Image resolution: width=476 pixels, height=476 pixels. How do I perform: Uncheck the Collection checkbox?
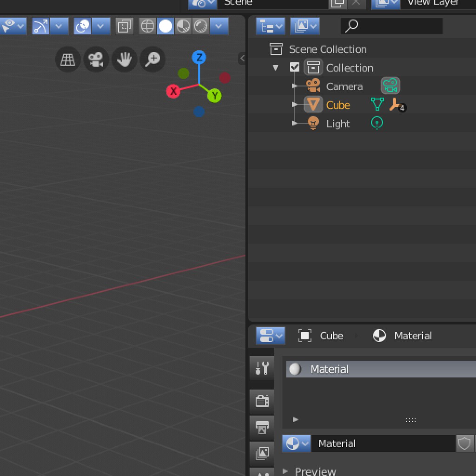pos(294,67)
